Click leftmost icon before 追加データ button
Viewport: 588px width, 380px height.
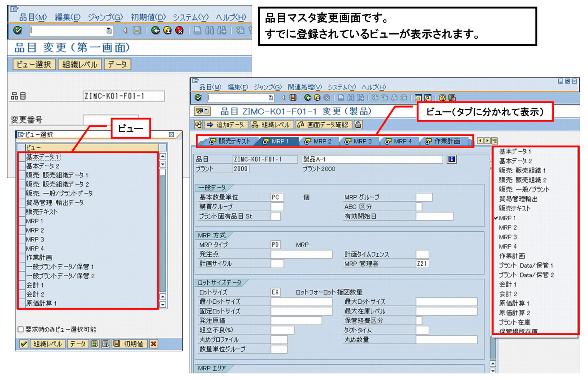[x=198, y=125]
